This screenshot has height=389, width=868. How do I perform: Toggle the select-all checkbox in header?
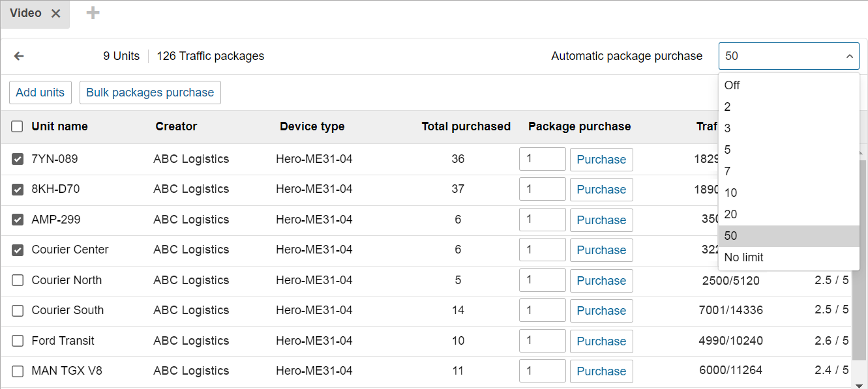[x=17, y=126]
